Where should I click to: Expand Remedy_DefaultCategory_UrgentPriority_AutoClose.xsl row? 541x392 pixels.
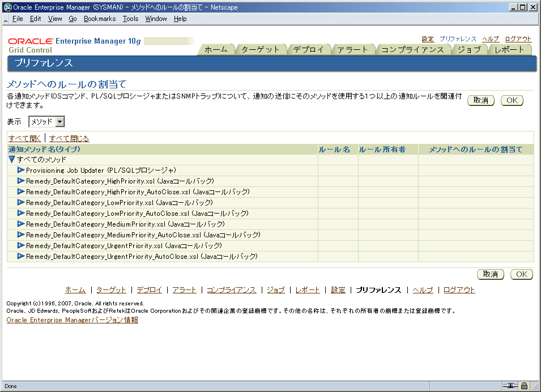[21, 256]
